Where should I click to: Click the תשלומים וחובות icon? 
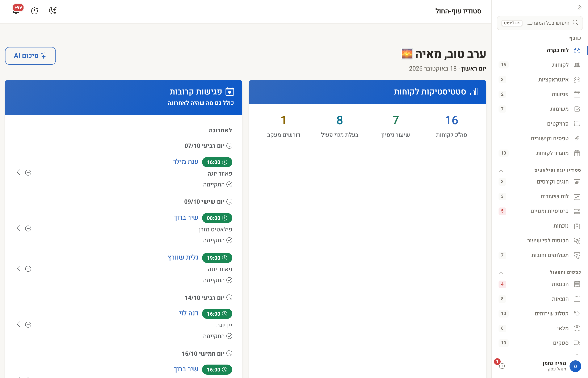tap(577, 256)
